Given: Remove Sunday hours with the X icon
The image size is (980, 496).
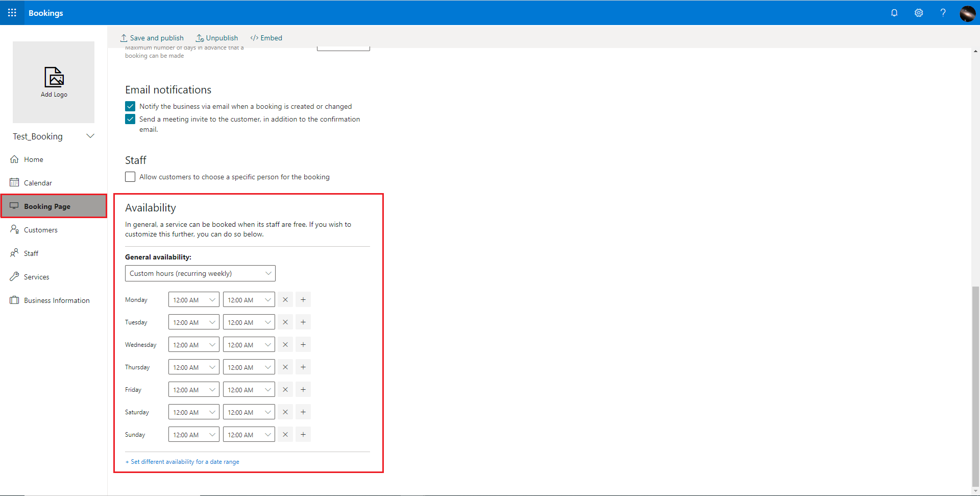Looking at the screenshot, I should (285, 435).
